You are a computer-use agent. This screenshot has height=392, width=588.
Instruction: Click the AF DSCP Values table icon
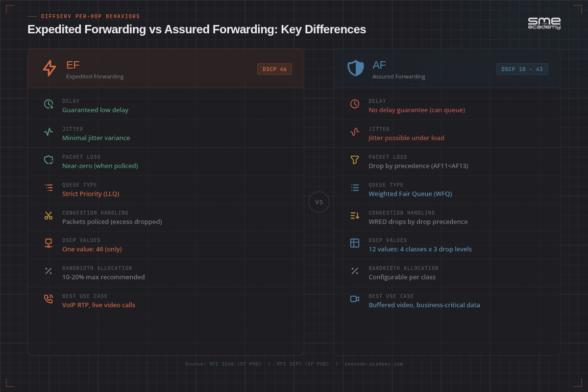(x=355, y=243)
